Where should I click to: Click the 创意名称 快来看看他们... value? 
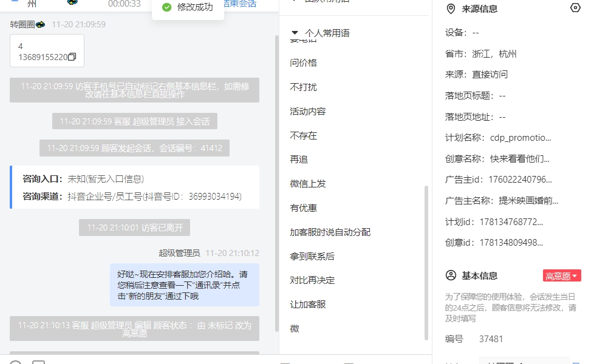(520, 159)
